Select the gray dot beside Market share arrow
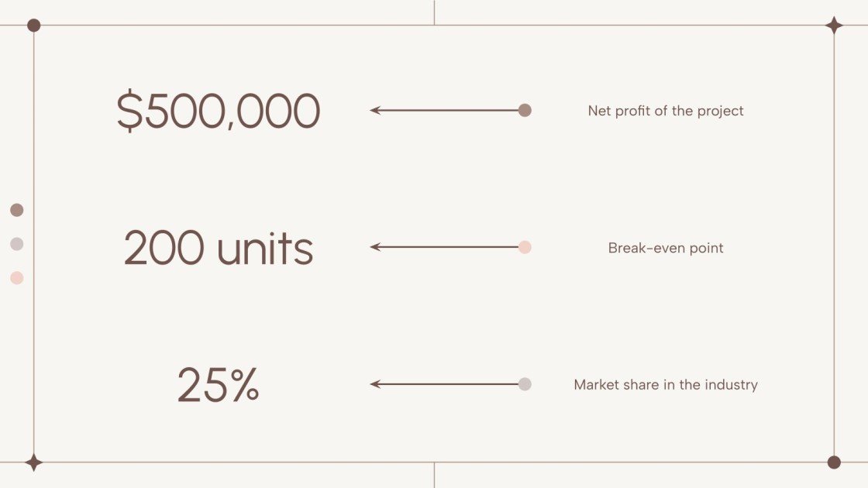This screenshot has height=488, width=868. tap(525, 384)
